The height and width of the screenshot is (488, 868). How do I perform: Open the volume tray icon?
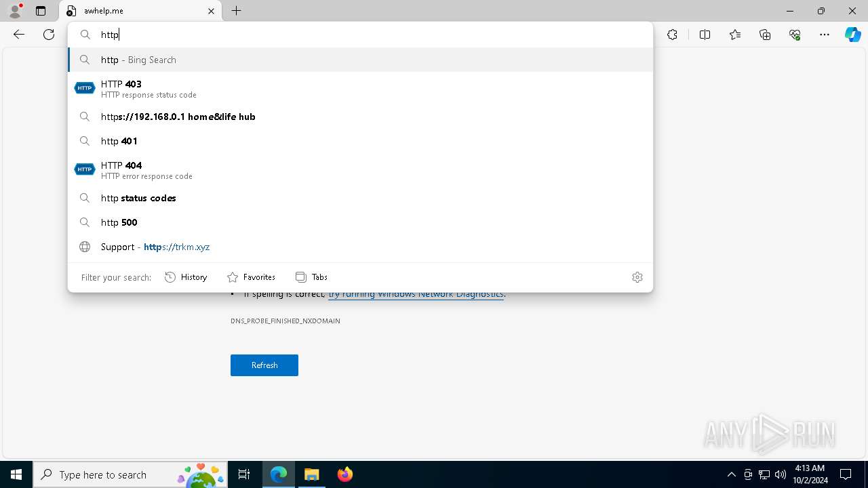(x=781, y=474)
